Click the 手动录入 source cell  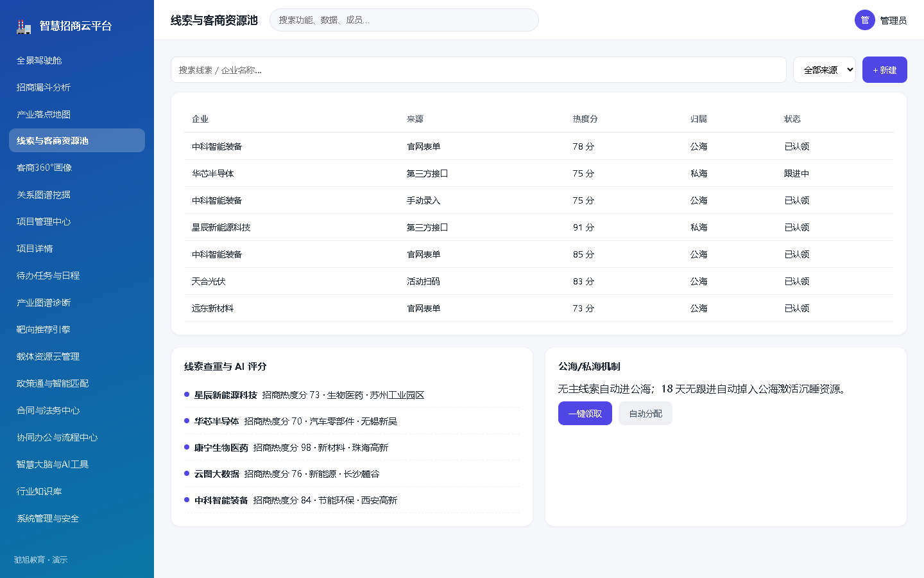click(x=424, y=200)
